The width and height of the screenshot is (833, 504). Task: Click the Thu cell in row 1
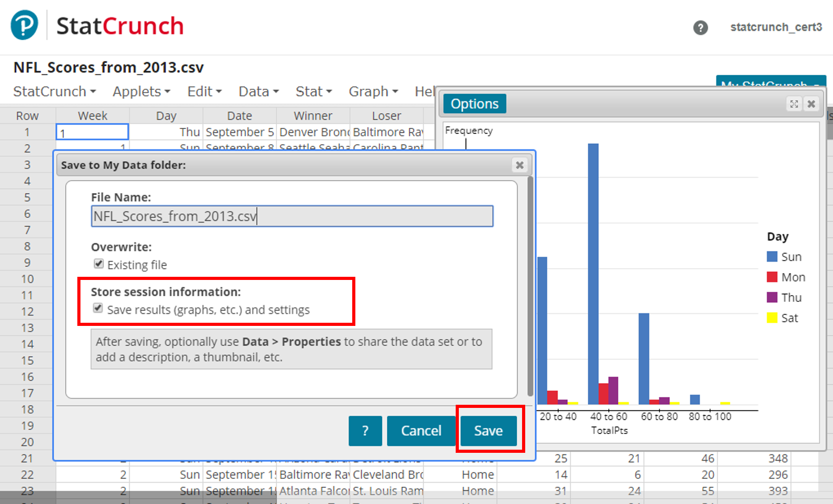point(166,132)
